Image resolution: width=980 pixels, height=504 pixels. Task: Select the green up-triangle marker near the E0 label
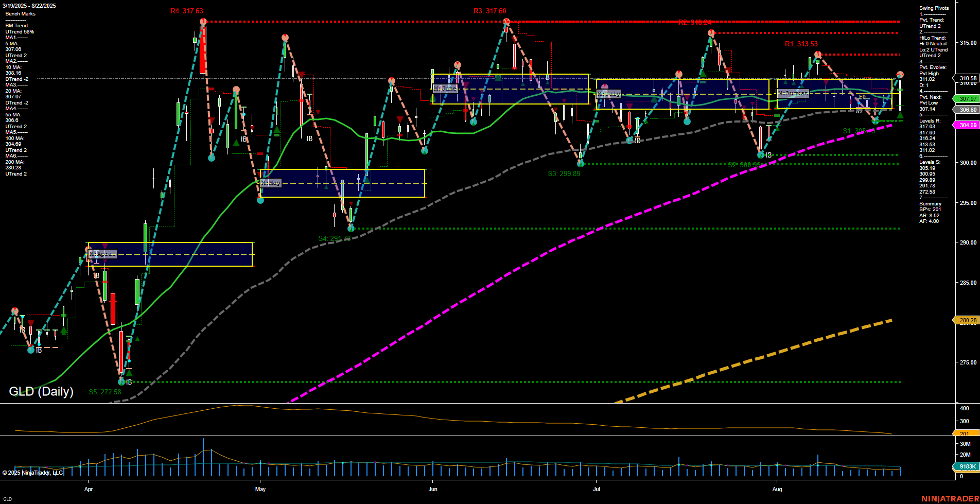tap(900, 116)
